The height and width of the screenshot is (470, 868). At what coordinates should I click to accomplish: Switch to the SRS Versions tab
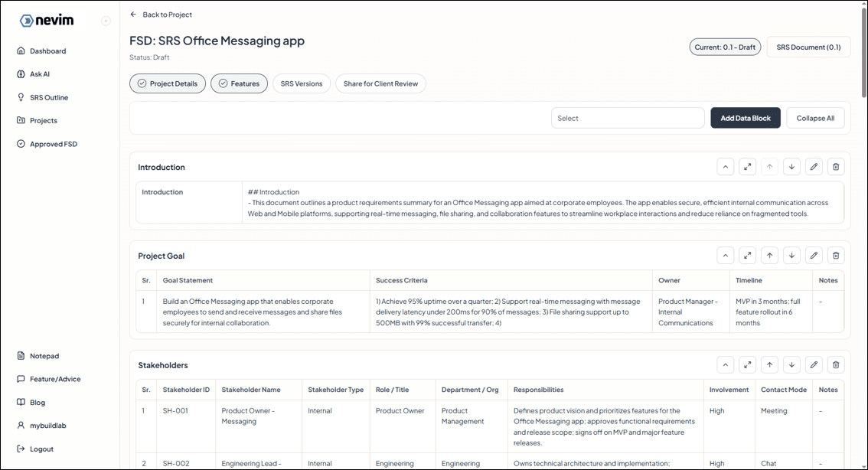tap(301, 83)
